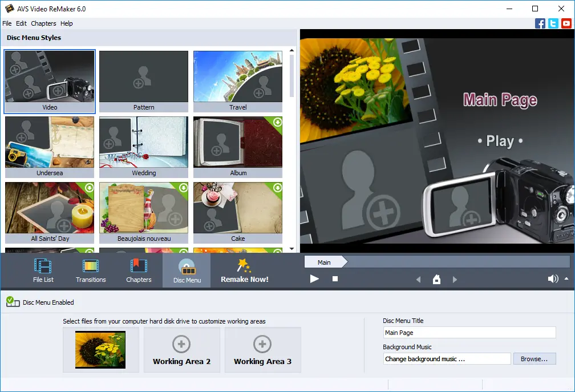Select the Video disc menu style
The width and height of the screenshot is (575, 392).
(x=50, y=81)
